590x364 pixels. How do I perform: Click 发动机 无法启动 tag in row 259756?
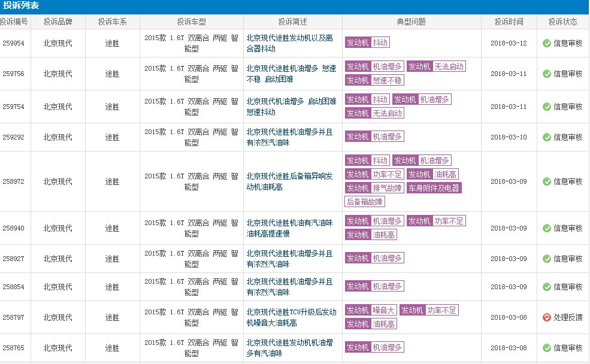click(x=436, y=66)
